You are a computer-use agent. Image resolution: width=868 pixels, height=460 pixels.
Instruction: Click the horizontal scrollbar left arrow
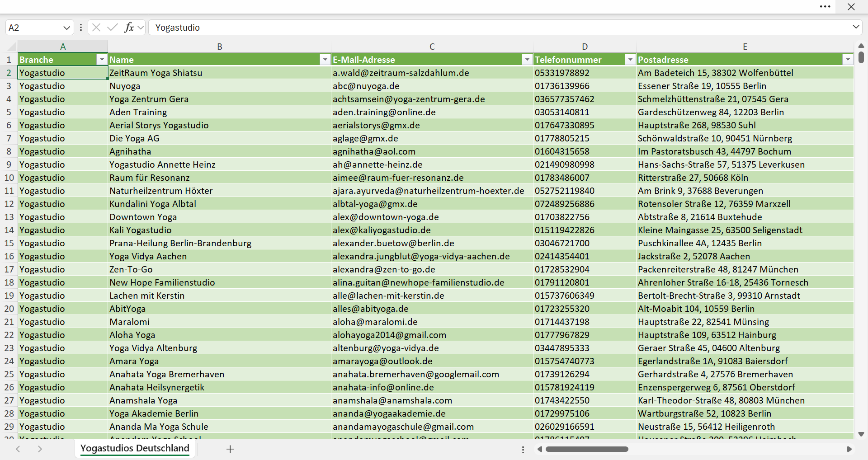[539, 449]
